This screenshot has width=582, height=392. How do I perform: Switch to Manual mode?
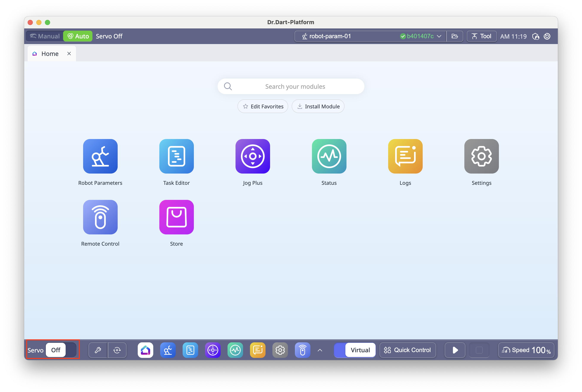click(45, 36)
